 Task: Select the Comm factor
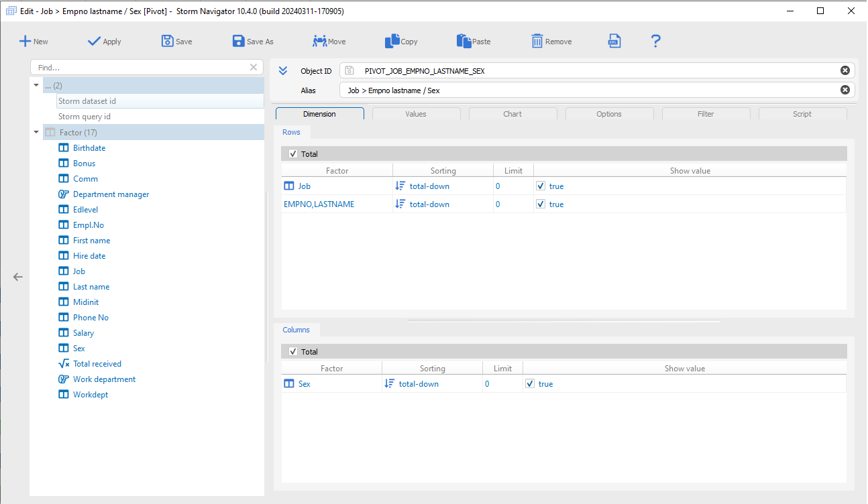(85, 179)
